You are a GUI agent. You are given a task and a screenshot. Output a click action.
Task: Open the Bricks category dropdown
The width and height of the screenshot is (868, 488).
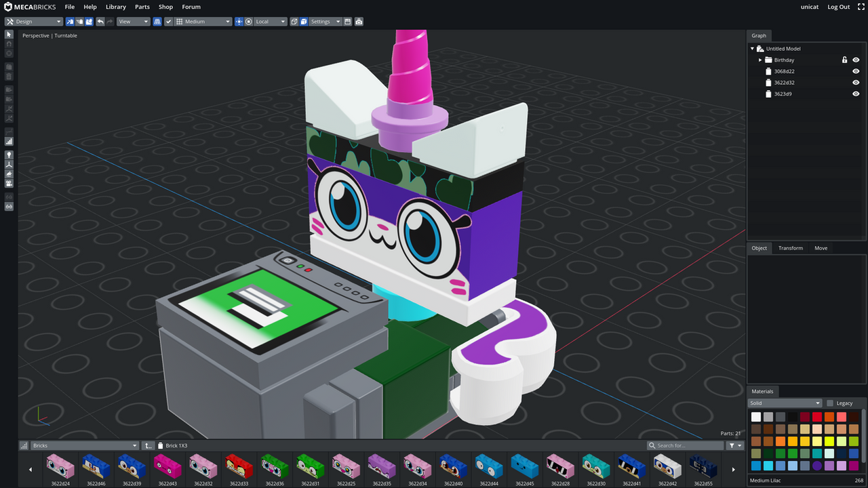click(x=85, y=445)
